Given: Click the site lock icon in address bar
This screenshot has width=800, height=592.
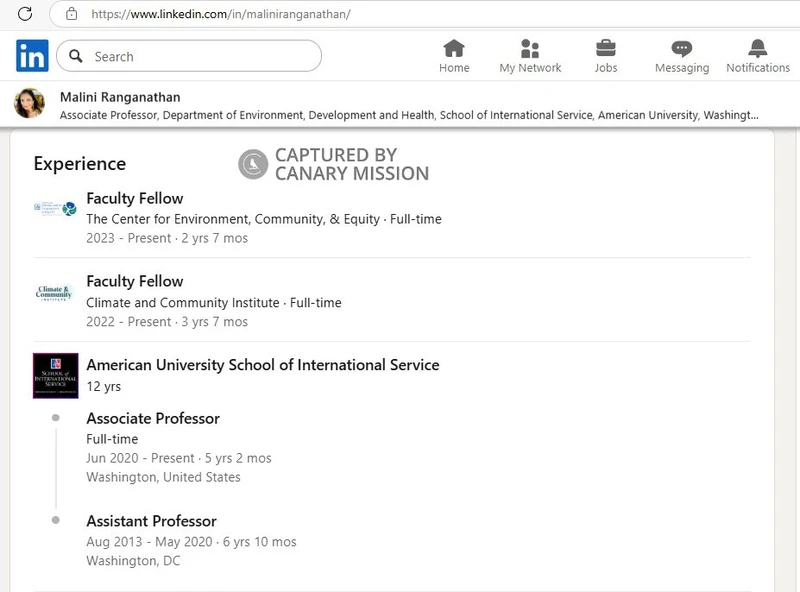Looking at the screenshot, I should click(x=71, y=14).
